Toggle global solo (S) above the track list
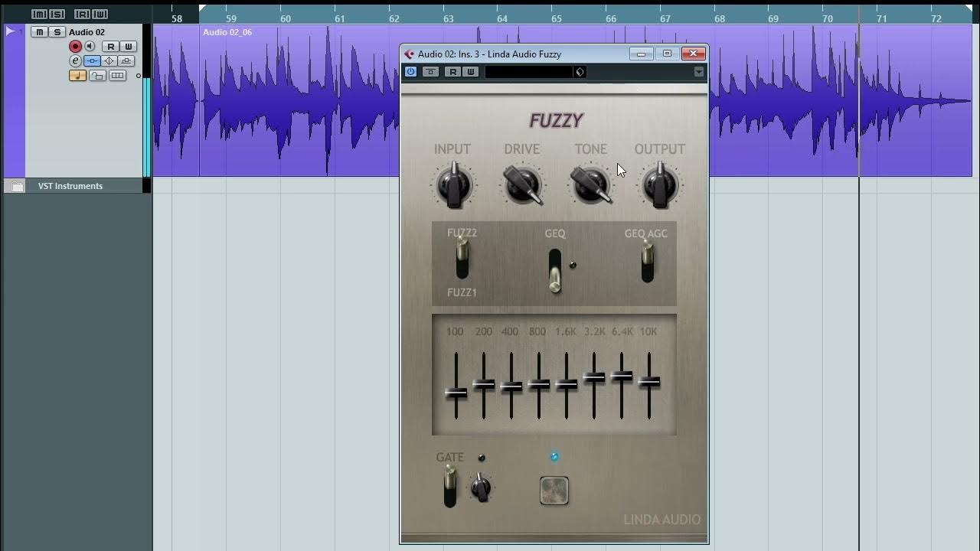Screen dimensions: 980x551 [x=57, y=15]
